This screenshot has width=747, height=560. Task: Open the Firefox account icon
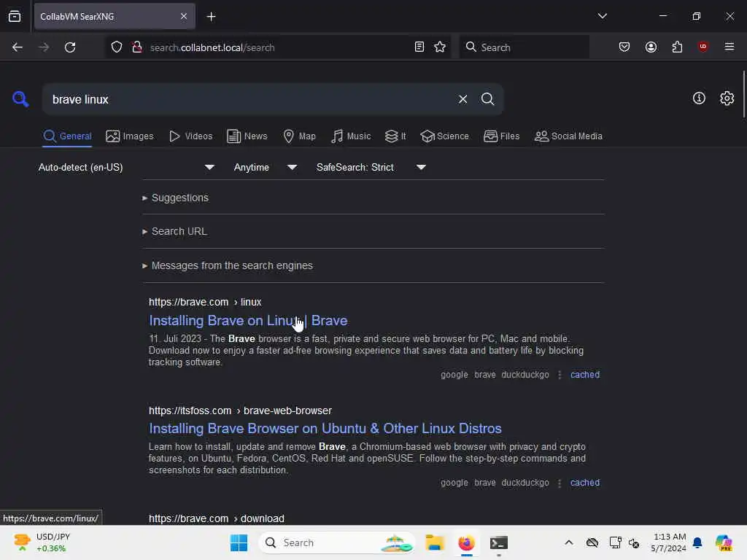(651, 47)
